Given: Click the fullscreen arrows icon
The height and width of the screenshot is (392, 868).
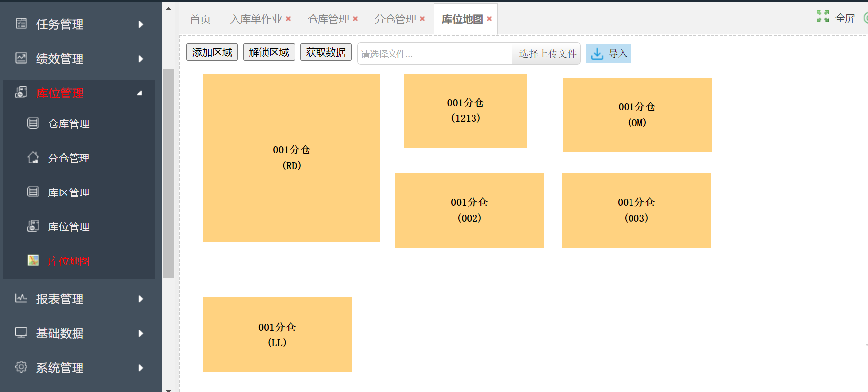Looking at the screenshot, I should point(823,17).
